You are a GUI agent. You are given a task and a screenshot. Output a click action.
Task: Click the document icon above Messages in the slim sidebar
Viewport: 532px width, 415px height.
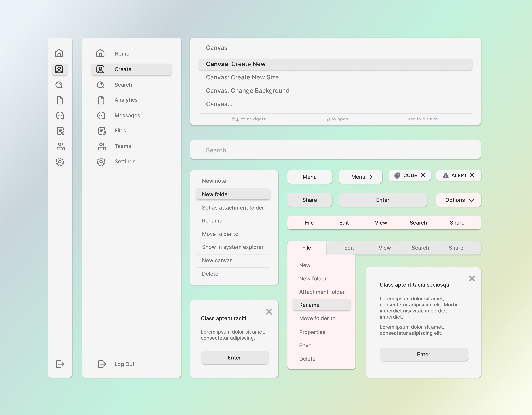60,100
